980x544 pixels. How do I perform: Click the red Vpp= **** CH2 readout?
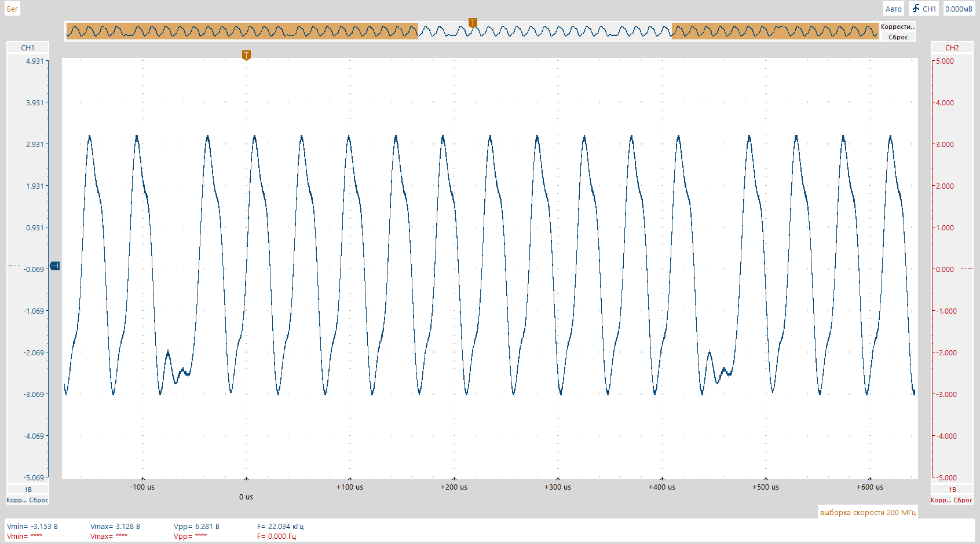[191, 536]
